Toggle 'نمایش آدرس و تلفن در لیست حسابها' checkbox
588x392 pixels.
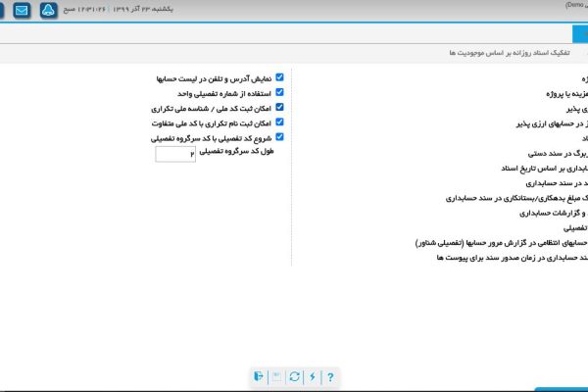(x=279, y=76)
